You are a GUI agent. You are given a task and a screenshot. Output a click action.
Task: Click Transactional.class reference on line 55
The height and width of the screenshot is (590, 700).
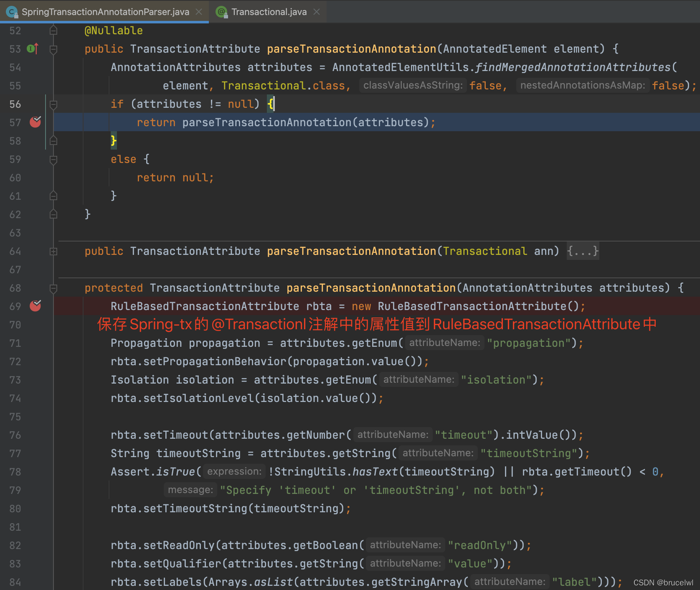click(x=283, y=86)
